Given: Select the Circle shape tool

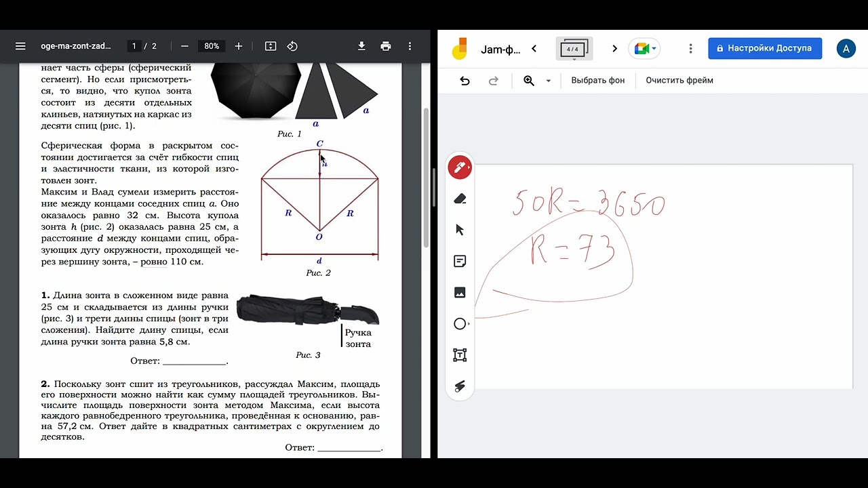Looking at the screenshot, I should 460,324.
